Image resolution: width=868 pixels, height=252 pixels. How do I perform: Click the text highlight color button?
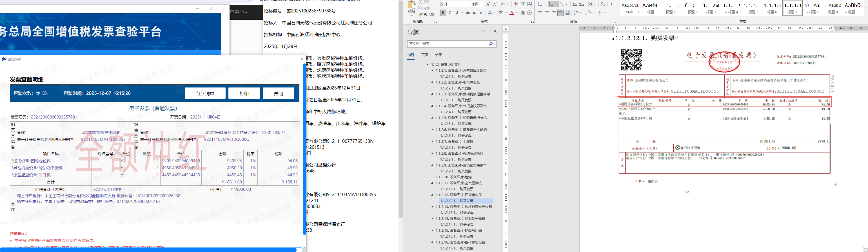(501, 13)
